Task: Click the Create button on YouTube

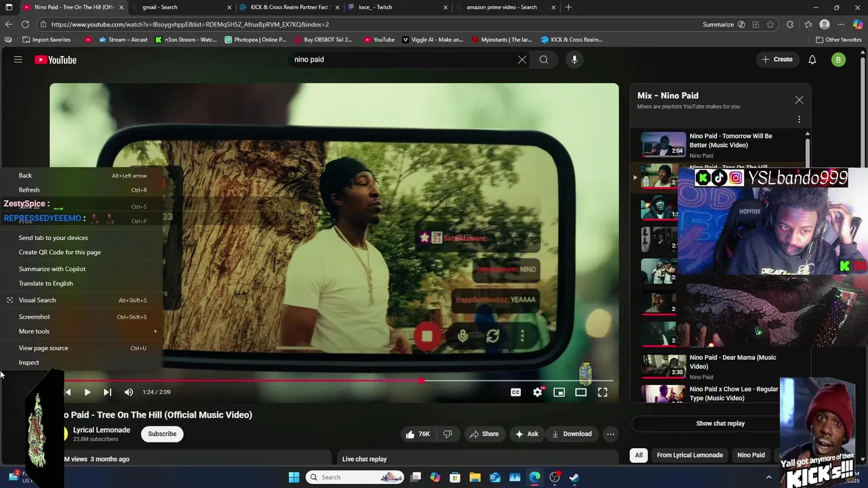Action: (777, 60)
